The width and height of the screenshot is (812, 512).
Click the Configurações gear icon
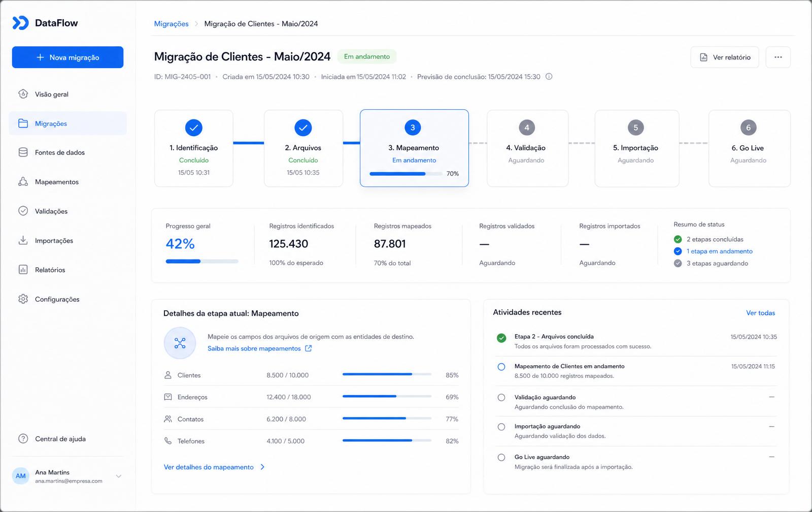coord(23,299)
